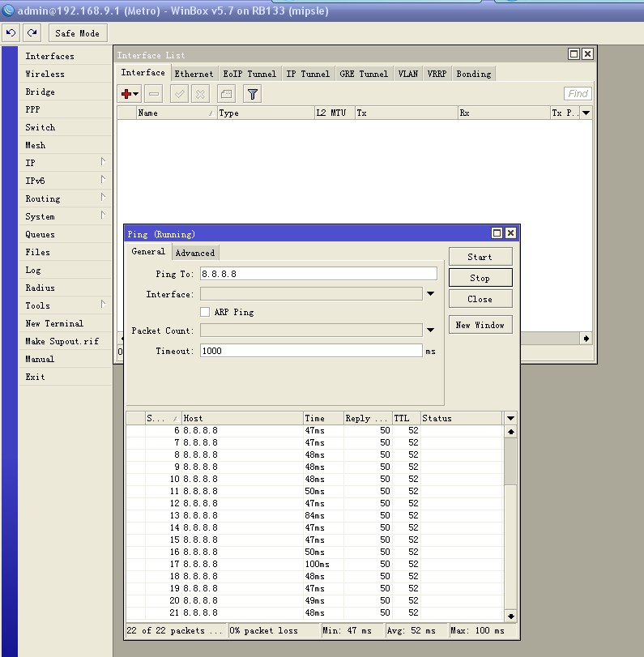Viewport: 644px width, 657px height.
Task: Click the Undo arrow icon
Action: point(11,33)
